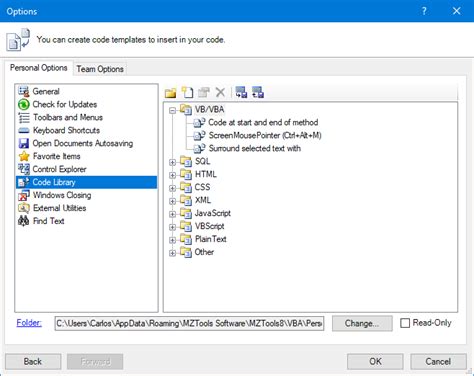474x376 pixels.
Task: Click the OK button
Action: coord(375,362)
